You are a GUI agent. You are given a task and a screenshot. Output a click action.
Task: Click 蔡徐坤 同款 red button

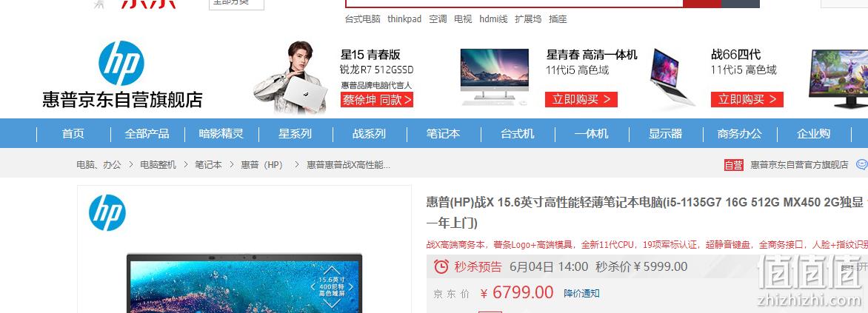coord(377,100)
